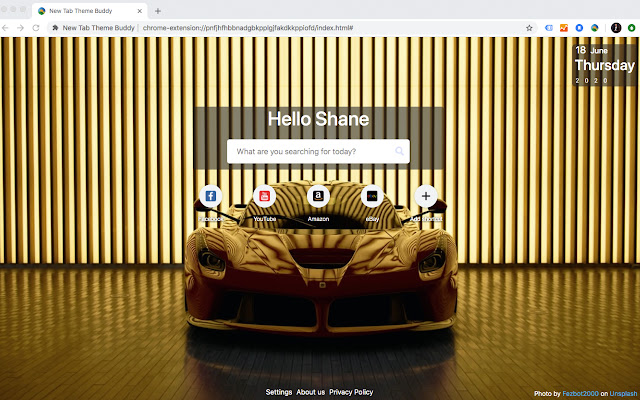Open the Amazon shortcut icon
This screenshot has height=400, width=640.
coord(318,196)
